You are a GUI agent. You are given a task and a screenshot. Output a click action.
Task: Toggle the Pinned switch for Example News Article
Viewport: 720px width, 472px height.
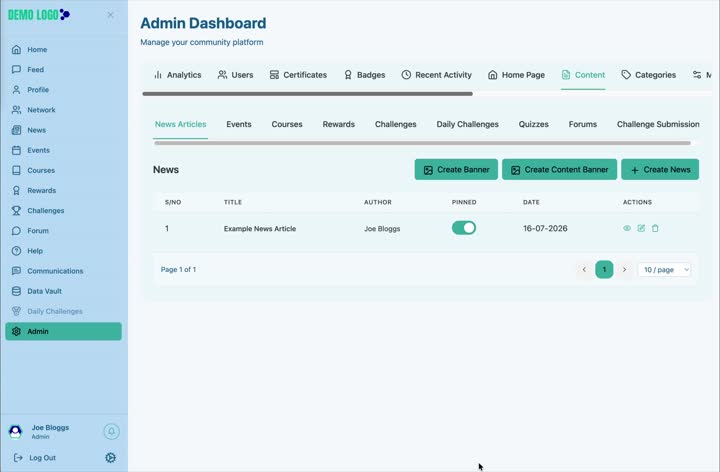464,228
